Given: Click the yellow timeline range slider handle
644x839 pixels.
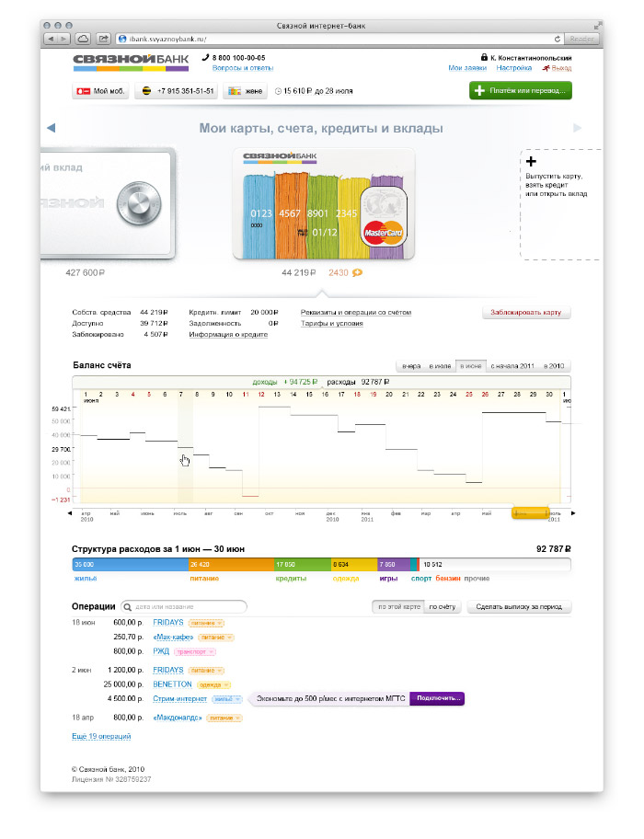Looking at the screenshot, I should 530,512.
